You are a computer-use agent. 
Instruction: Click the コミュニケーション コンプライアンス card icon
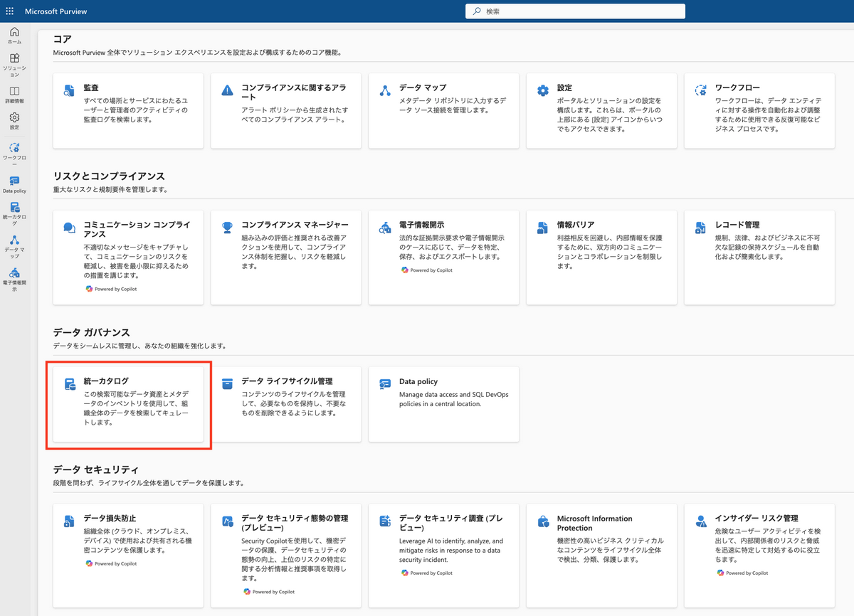[x=69, y=228]
